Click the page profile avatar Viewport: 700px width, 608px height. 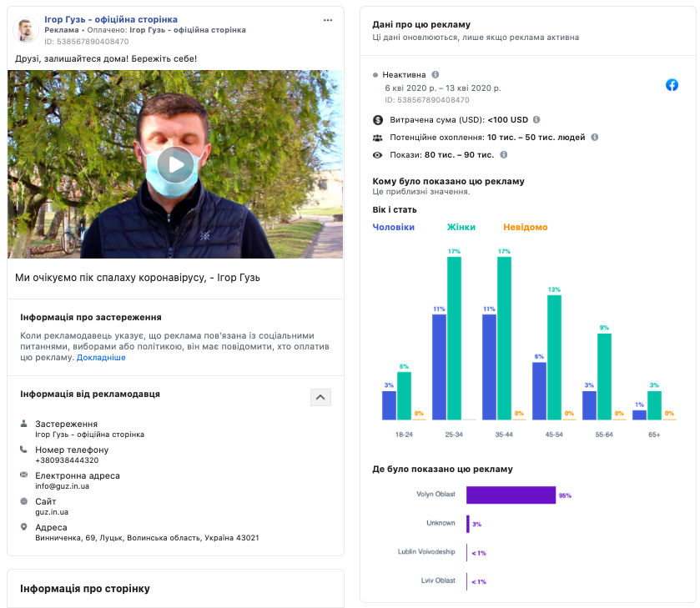(25, 29)
